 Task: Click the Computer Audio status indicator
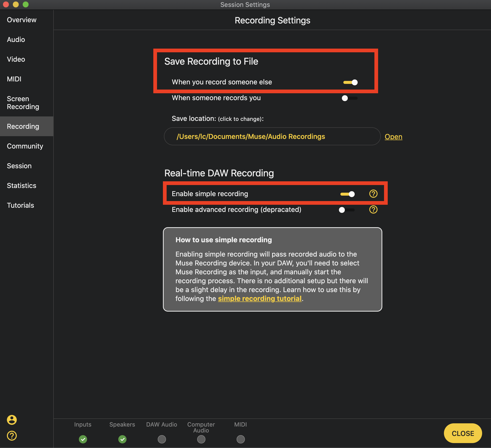click(x=201, y=439)
